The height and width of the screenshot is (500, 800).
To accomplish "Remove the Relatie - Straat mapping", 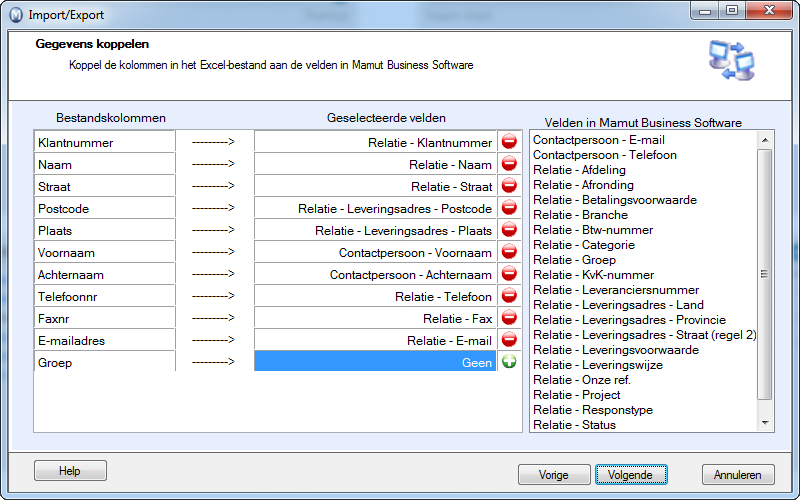I will point(509,185).
